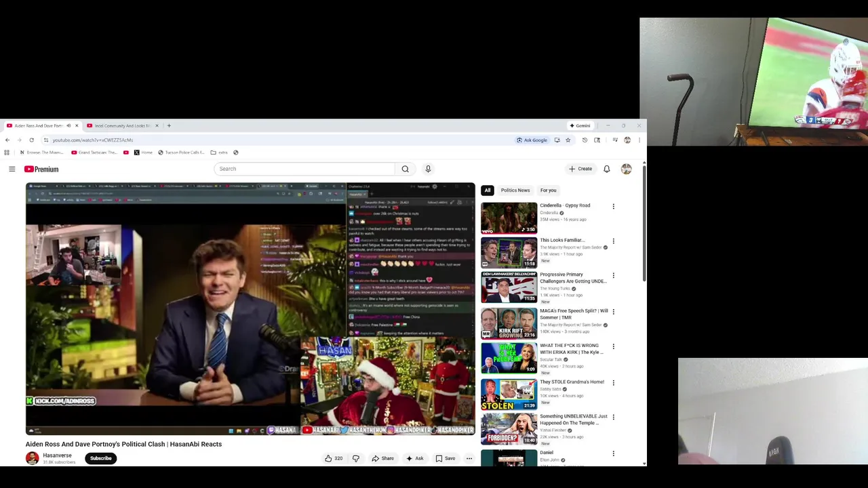Screen dimensions: 868x488
Task: Open the Chrome three-dot menu
Action: click(x=639, y=140)
